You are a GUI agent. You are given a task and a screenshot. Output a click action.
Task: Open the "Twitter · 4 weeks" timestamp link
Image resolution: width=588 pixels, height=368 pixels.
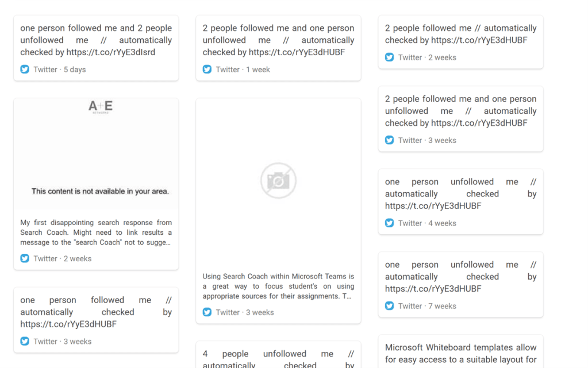tap(427, 223)
